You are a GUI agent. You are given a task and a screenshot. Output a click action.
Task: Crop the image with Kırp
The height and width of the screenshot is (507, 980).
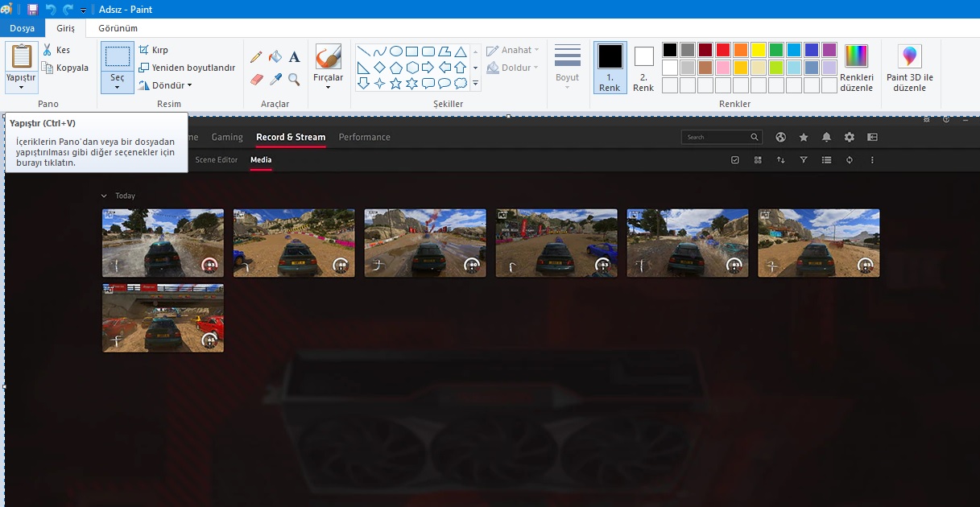point(154,50)
